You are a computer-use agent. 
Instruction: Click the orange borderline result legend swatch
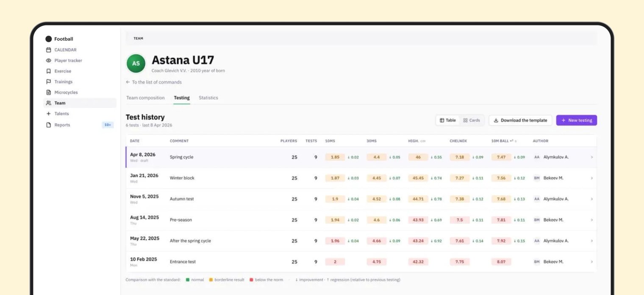[x=211, y=280]
